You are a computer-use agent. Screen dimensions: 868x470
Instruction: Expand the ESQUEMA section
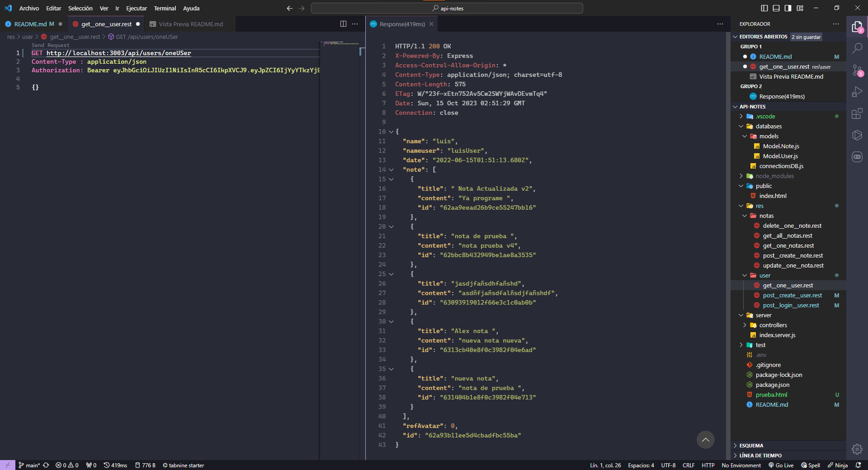751,446
